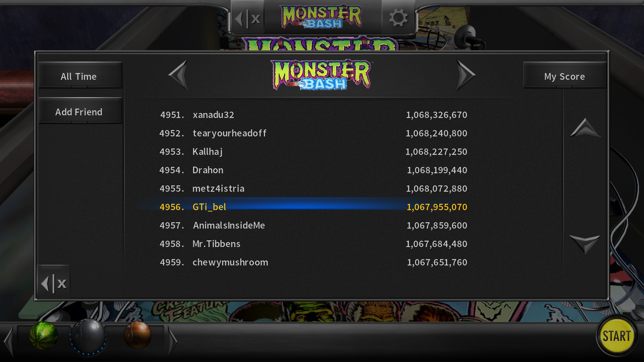Select the bronze wooden ball skin
The image size is (644, 362).
click(x=138, y=335)
